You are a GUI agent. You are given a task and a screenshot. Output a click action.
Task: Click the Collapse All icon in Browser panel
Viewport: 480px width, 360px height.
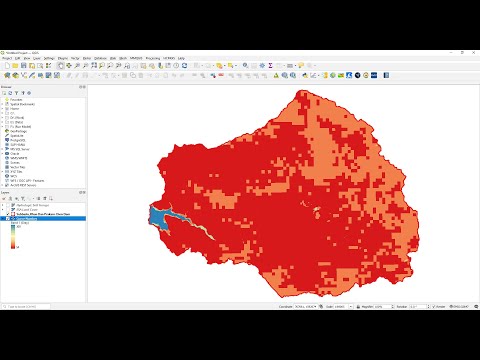(x=23, y=93)
